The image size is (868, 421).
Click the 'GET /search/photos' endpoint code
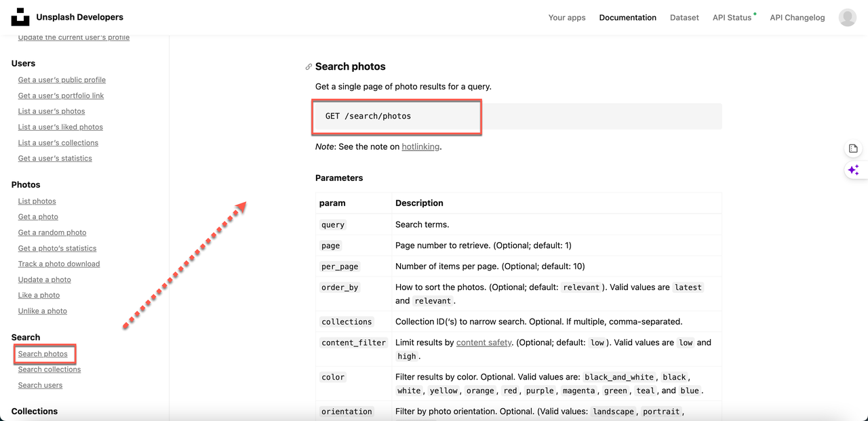pos(368,116)
